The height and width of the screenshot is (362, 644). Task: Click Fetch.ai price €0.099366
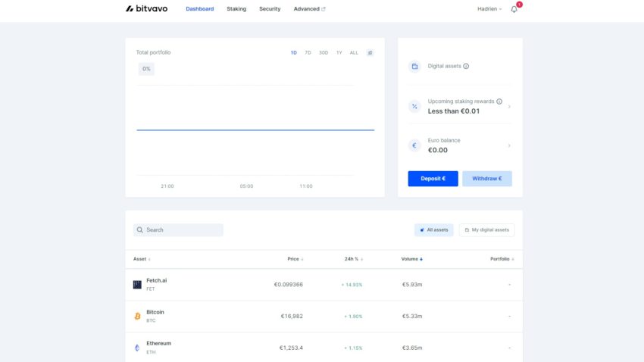(289, 285)
